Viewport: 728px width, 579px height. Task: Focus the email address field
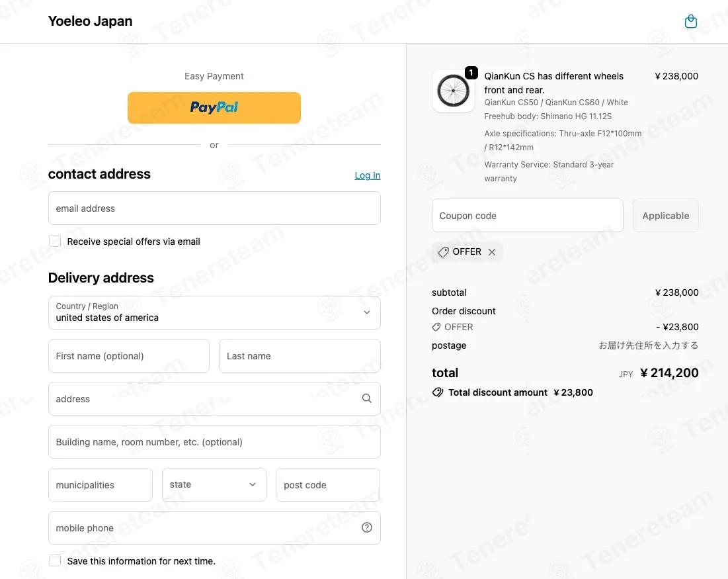pos(214,208)
